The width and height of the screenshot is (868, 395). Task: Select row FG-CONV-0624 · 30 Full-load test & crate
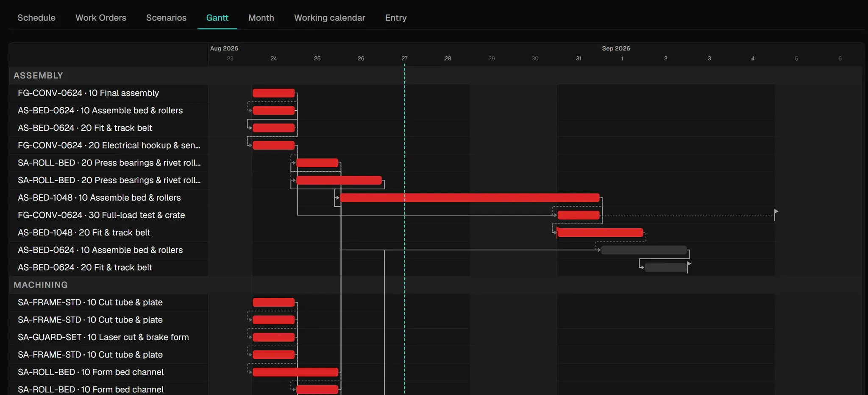[x=108, y=215]
